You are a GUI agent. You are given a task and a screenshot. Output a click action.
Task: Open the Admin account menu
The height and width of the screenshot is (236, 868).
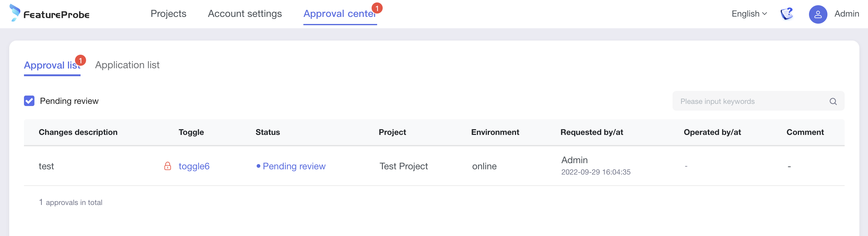pos(846,14)
